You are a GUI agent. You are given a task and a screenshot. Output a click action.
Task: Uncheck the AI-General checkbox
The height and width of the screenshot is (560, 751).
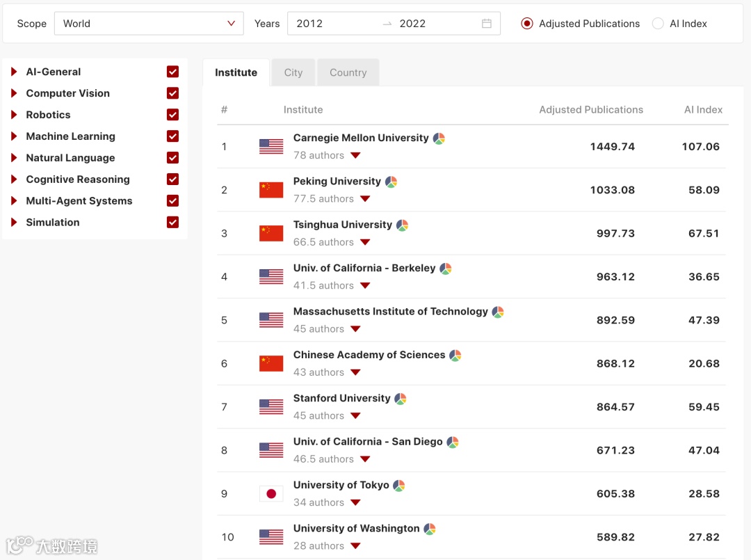(x=172, y=72)
